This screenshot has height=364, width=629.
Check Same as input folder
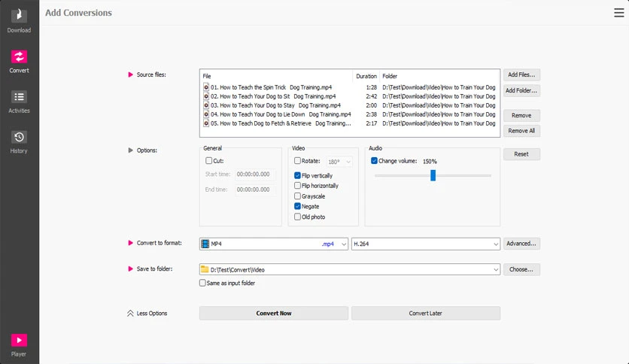pos(202,283)
